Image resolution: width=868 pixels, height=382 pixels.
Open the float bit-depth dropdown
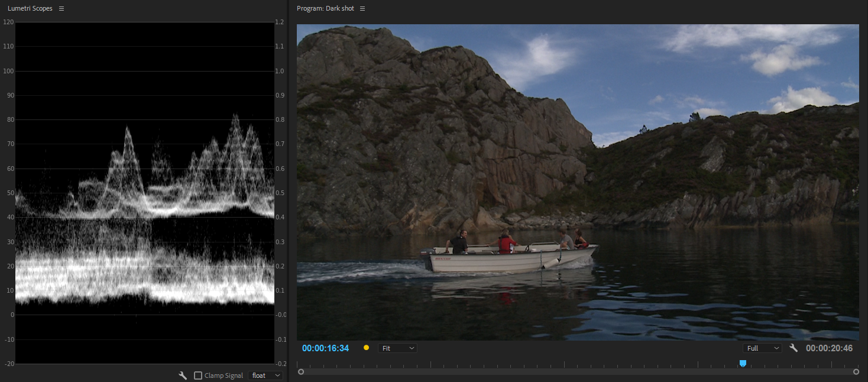[x=266, y=375]
